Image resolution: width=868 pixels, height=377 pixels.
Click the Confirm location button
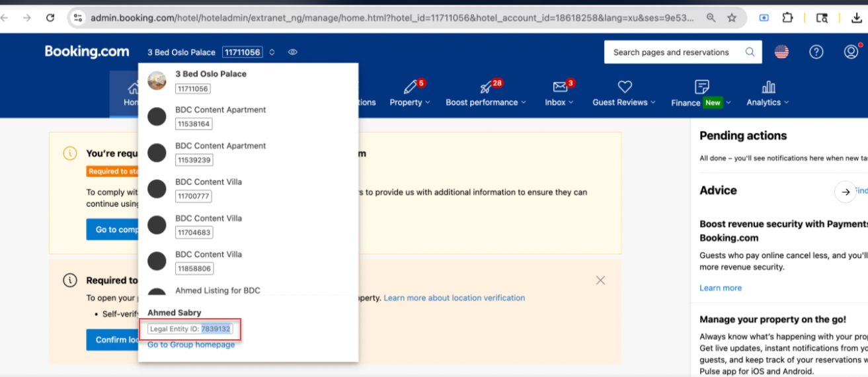[112, 339]
